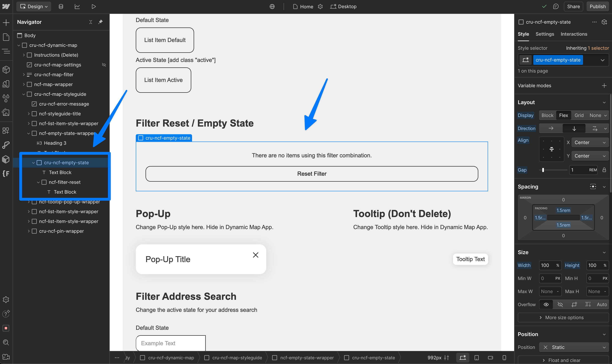
Task: Set flex Direction to vertical
Action: (574, 128)
